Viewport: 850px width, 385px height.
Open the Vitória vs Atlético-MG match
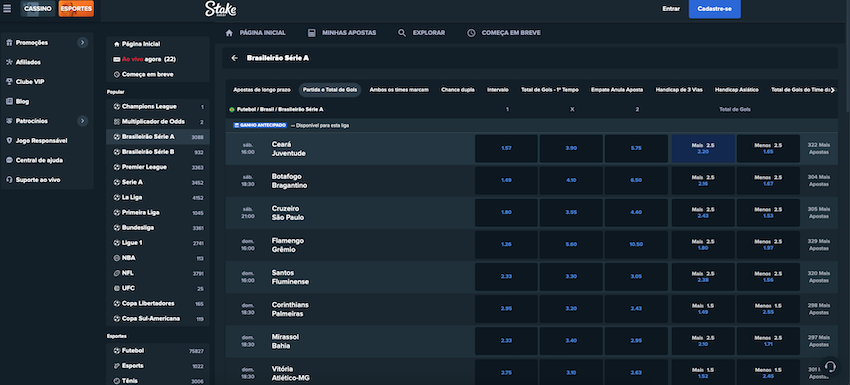coord(291,373)
